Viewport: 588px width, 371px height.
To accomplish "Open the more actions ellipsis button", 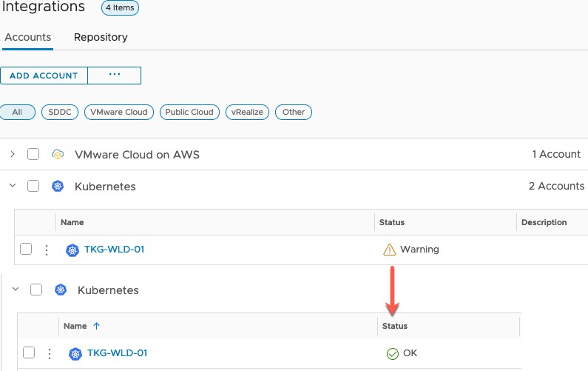I will [x=115, y=75].
